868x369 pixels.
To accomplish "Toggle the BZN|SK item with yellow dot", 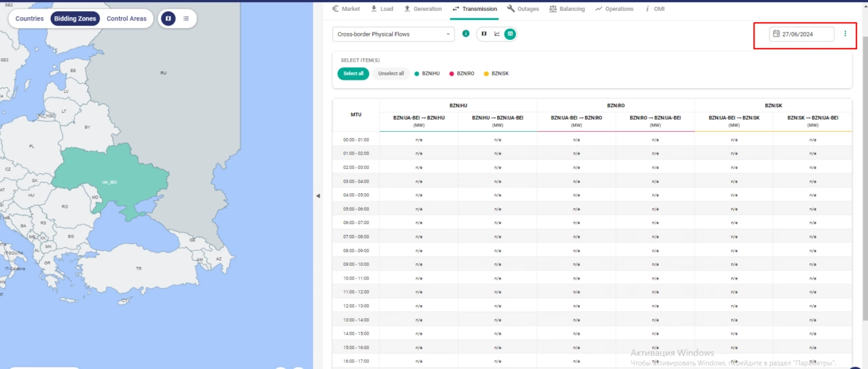I will tap(496, 74).
